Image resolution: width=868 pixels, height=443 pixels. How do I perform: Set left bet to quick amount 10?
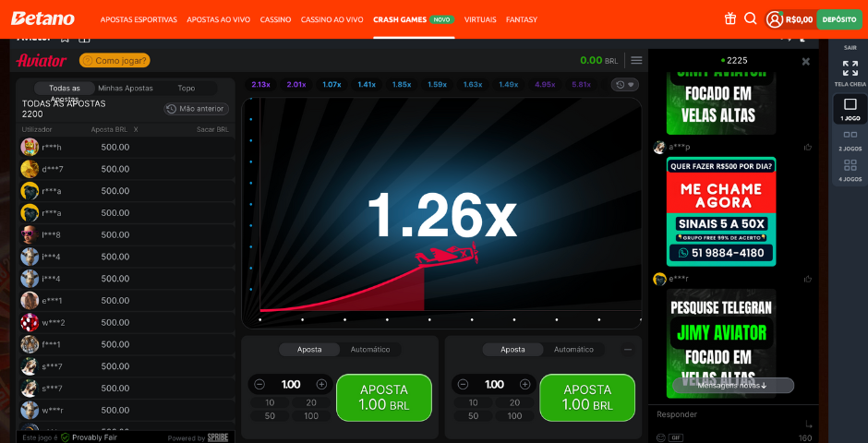270,402
